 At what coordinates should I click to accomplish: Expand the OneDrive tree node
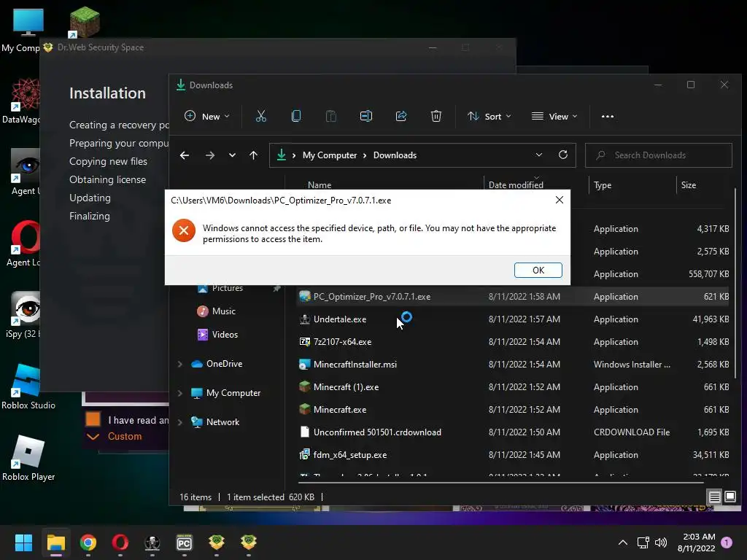pyautogui.click(x=180, y=364)
